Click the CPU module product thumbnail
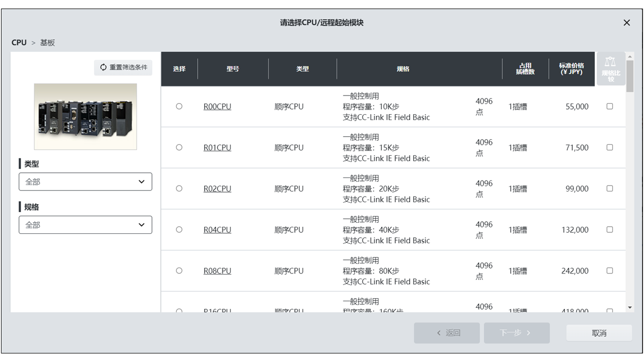Screen dimensions: 644x362 [86, 117]
